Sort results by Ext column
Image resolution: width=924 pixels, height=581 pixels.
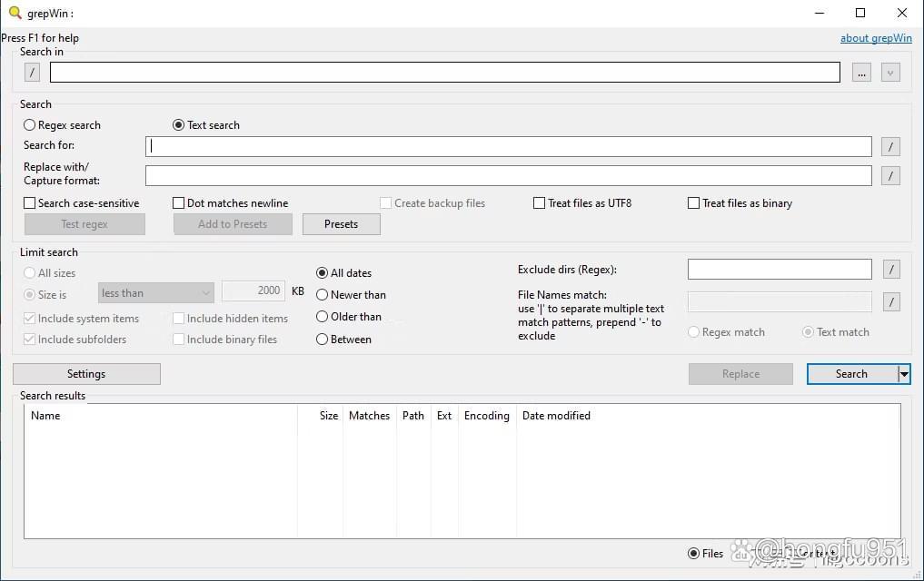coord(444,416)
